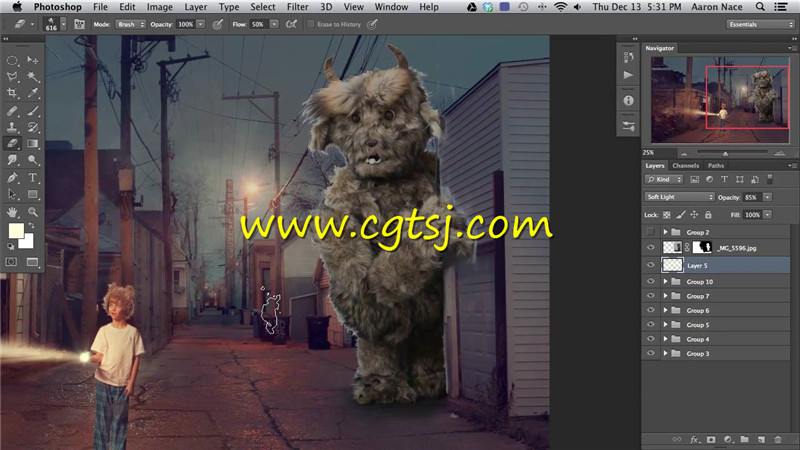Delete the selected layer
This screenshot has width=800, height=450.
tap(778, 439)
